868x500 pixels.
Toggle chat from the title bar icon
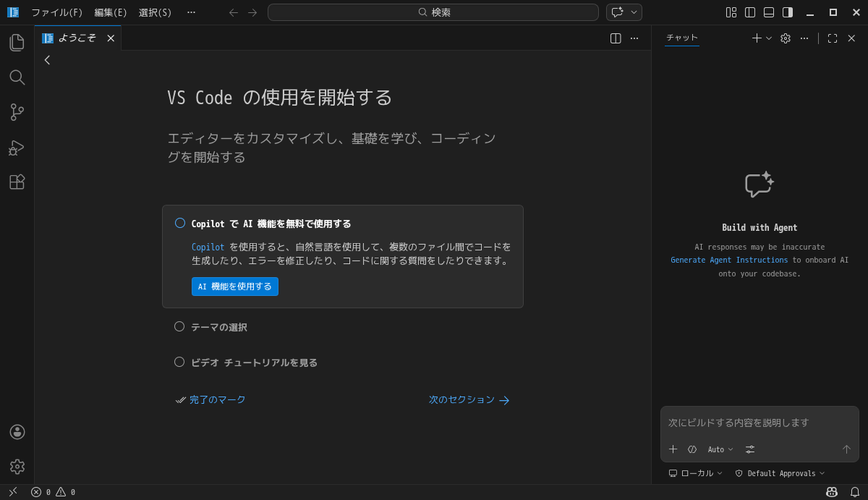tap(617, 12)
